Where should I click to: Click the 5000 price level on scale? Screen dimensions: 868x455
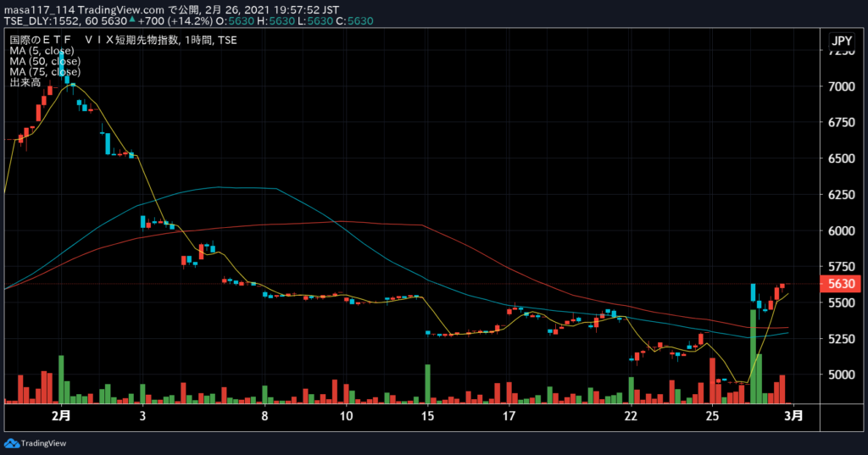[842, 375]
